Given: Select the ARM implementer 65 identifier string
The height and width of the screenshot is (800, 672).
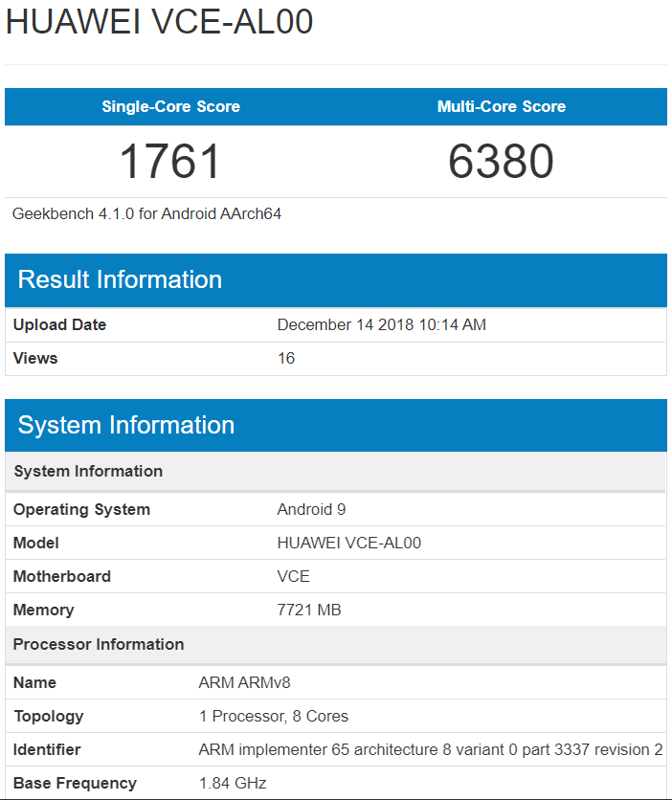Looking at the screenshot, I should click(x=431, y=750).
